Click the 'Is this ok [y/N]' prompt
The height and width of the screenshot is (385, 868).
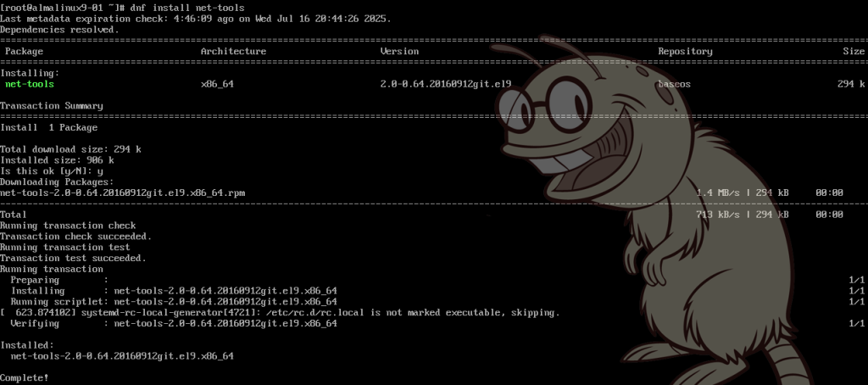52,171
